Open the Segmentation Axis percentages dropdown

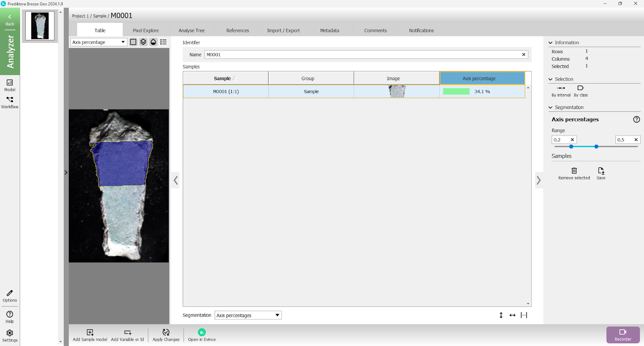pos(248,315)
